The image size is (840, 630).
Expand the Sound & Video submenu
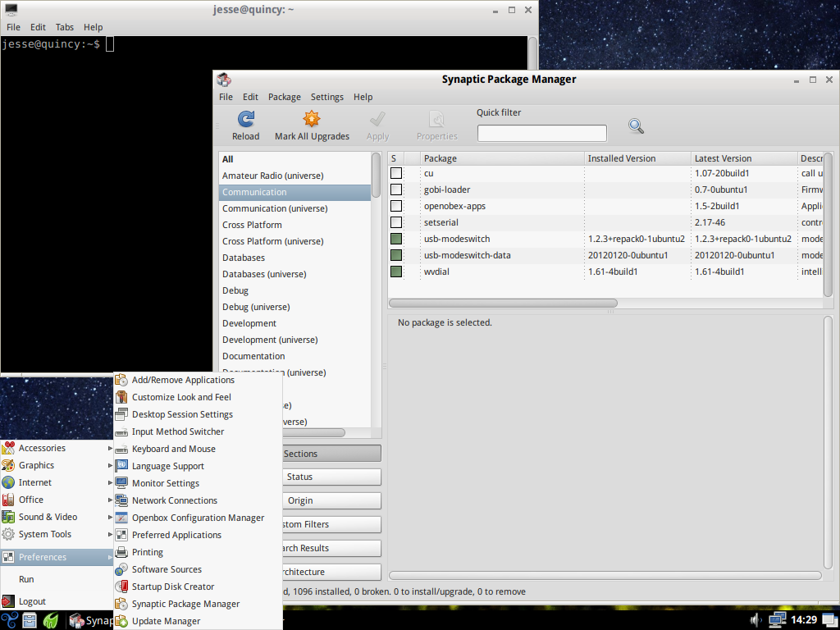[x=57, y=517]
